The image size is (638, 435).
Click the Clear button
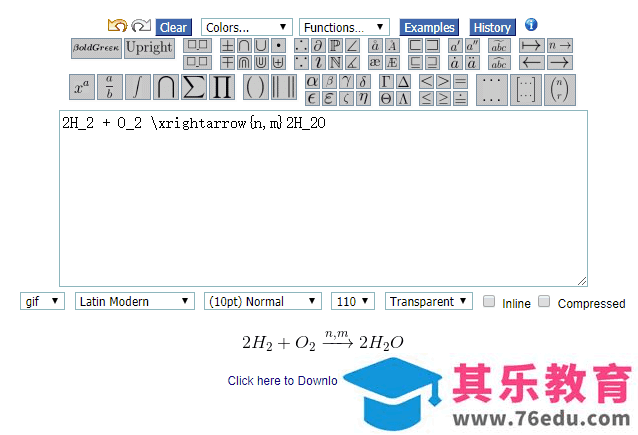coord(173,27)
